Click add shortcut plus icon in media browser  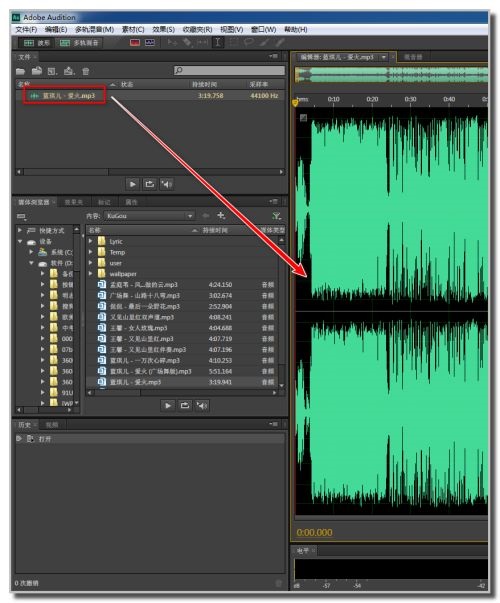221,215
